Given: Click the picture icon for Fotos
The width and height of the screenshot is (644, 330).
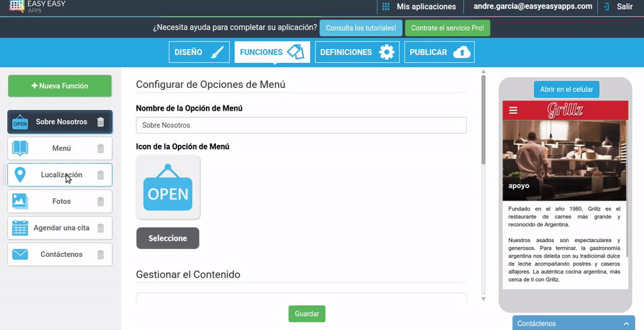Looking at the screenshot, I should (x=20, y=201).
